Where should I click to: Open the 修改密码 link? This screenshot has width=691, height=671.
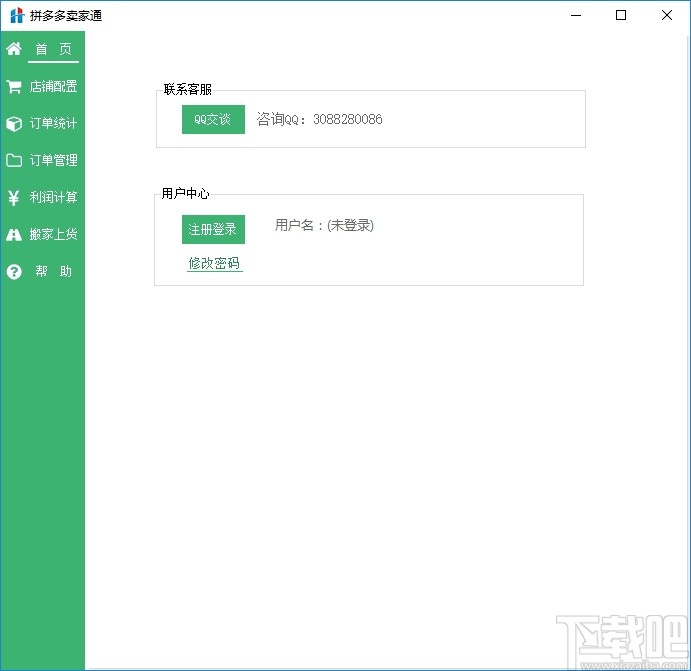coord(215,263)
